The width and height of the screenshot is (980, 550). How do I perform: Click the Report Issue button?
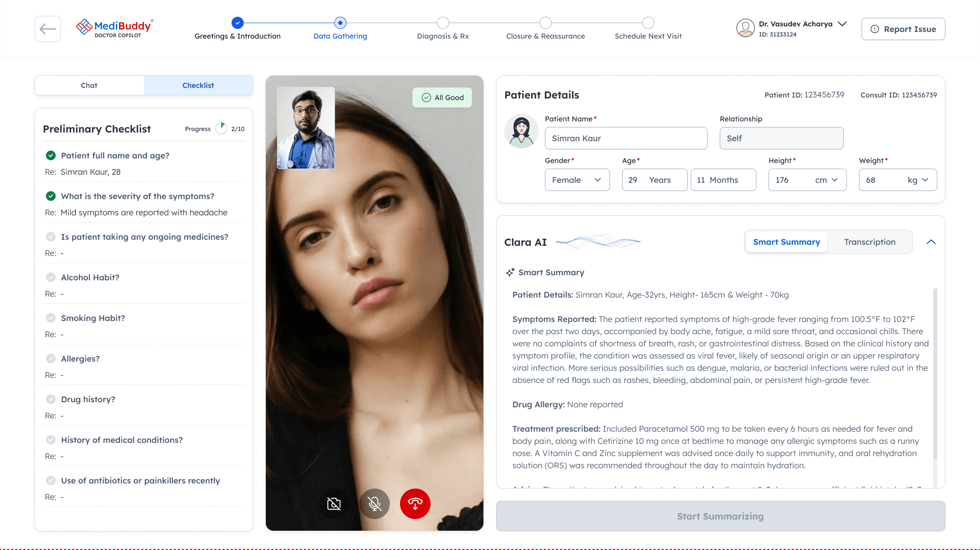[x=903, y=29]
